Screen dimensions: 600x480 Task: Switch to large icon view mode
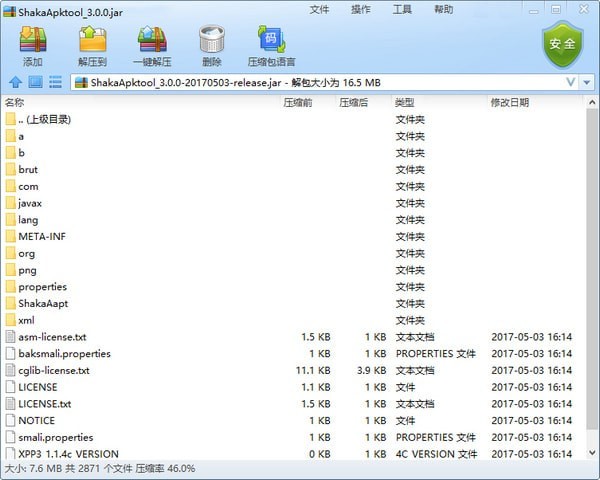pos(36,82)
